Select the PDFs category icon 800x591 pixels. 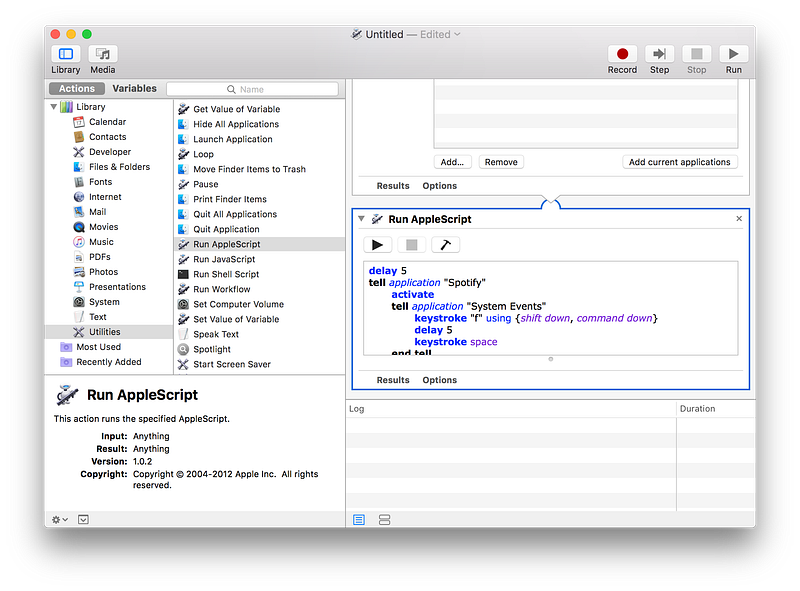pyautogui.click(x=79, y=257)
